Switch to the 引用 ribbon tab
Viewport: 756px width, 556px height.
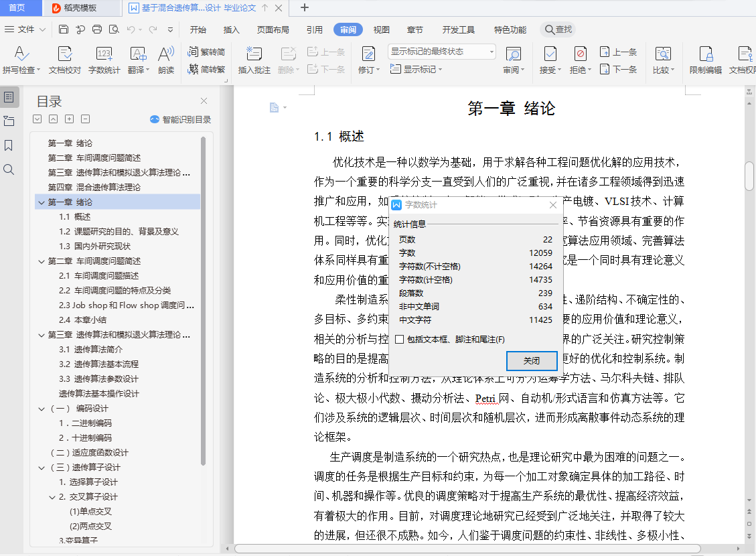(x=314, y=30)
